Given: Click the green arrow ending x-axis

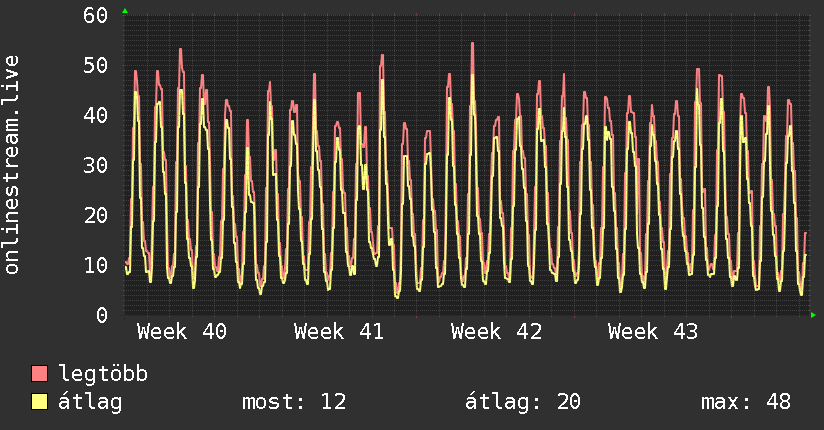Looking at the screenshot, I should 813,315.
